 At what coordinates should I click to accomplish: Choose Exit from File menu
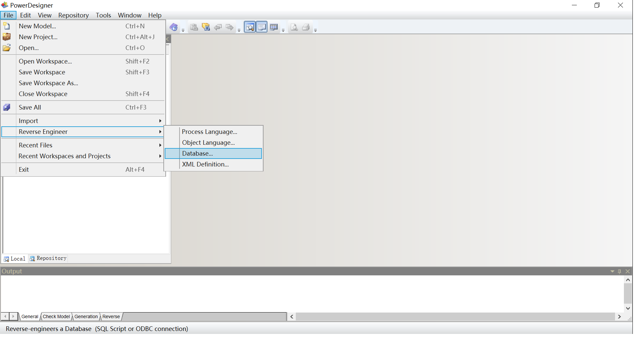pos(83,169)
